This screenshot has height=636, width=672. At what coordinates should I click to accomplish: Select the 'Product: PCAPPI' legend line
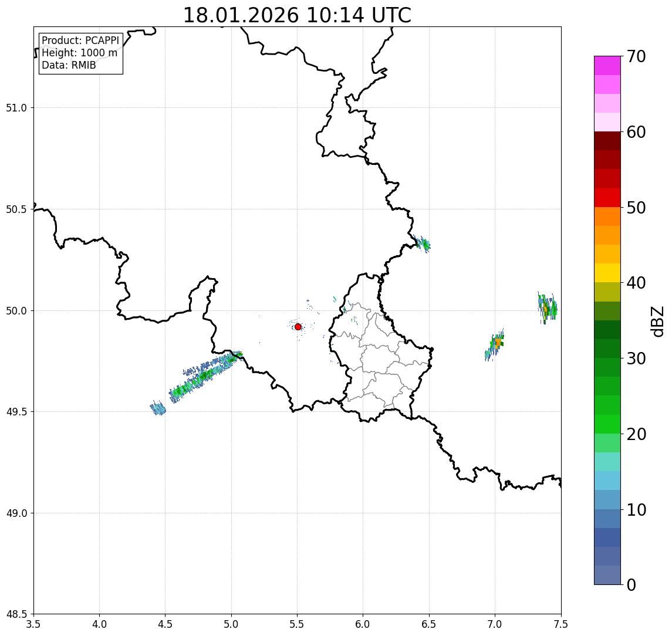(80, 40)
